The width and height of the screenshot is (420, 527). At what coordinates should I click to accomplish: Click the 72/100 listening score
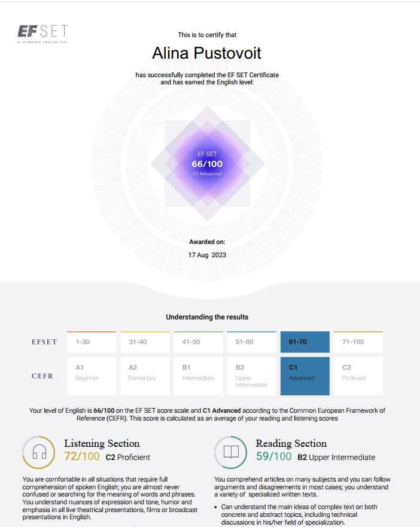[82, 456]
